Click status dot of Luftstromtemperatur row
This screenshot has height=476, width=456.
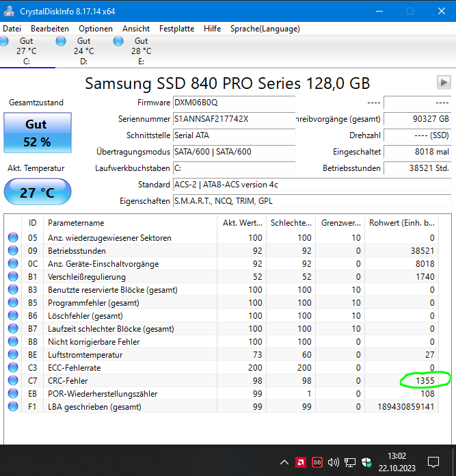click(13, 354)
